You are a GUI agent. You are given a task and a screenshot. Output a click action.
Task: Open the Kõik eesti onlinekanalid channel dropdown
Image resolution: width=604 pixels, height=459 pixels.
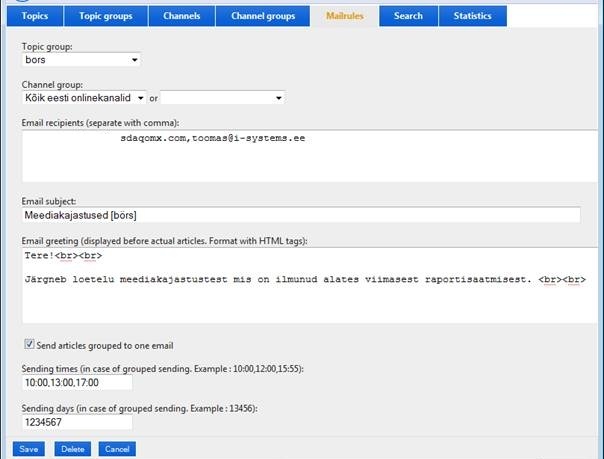(x=83, y=98)
